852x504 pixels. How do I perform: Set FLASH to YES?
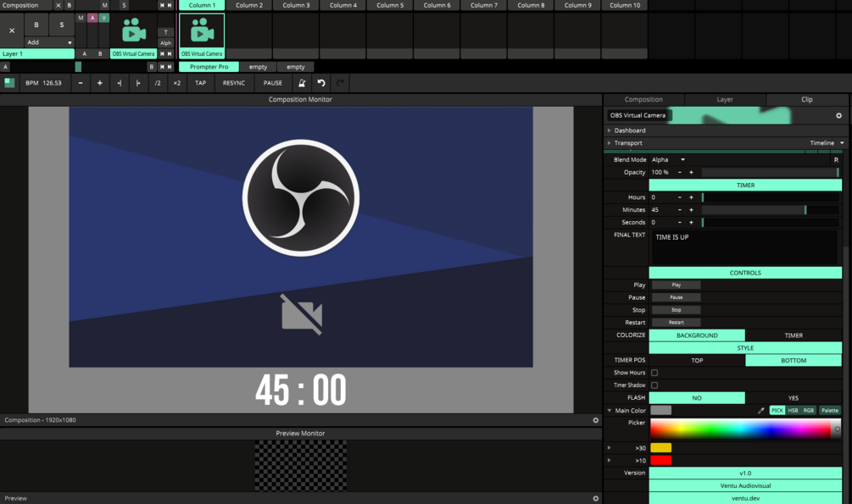tap(794, 397)
